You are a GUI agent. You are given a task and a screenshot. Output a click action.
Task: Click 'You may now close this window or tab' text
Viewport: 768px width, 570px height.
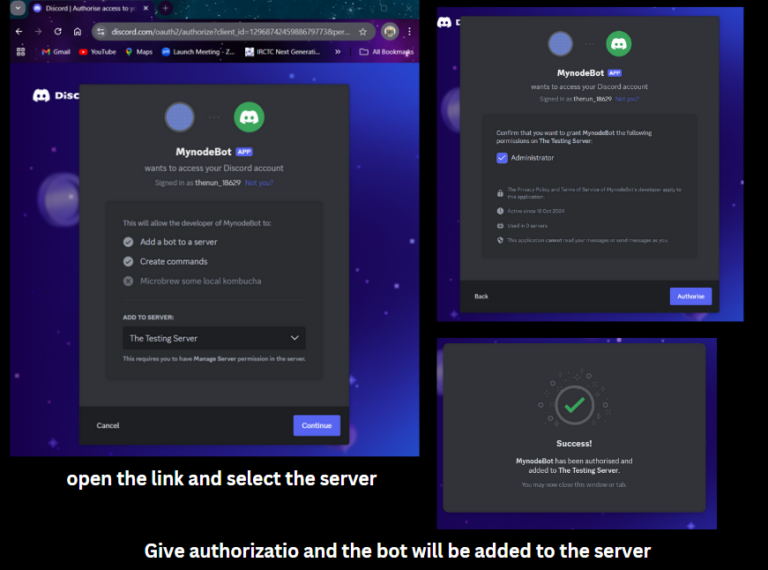[574, 485]
